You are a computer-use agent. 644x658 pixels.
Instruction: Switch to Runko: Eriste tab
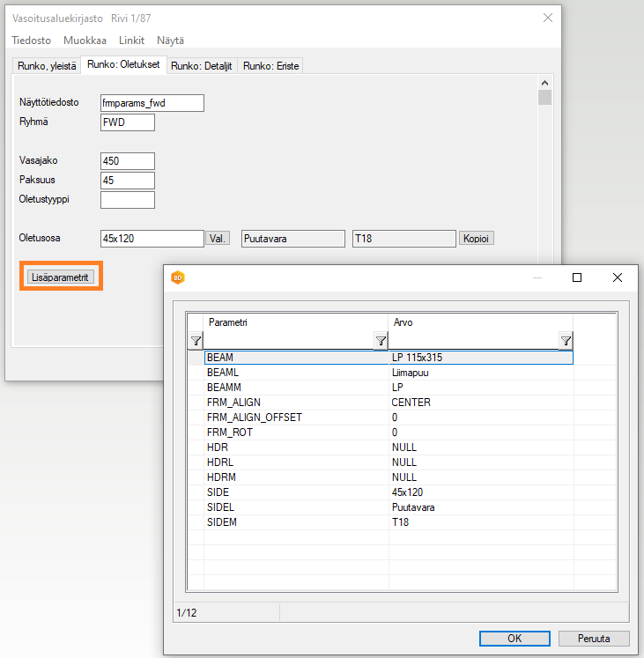point(270,66)
